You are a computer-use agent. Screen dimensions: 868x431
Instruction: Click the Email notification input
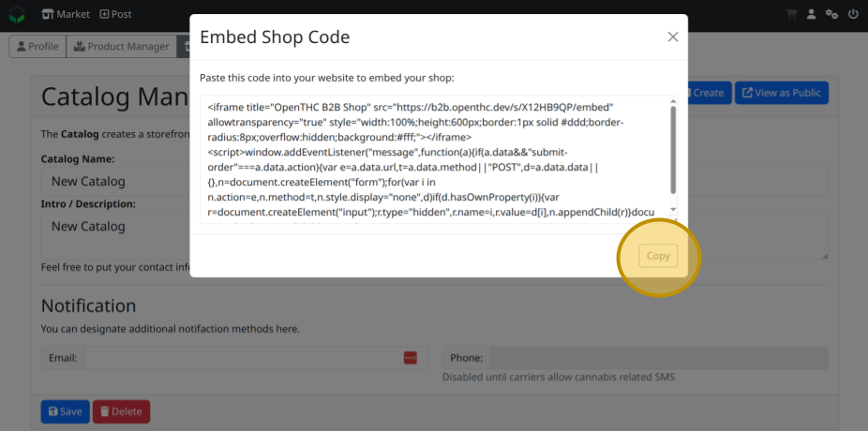(x=256, y=358)
